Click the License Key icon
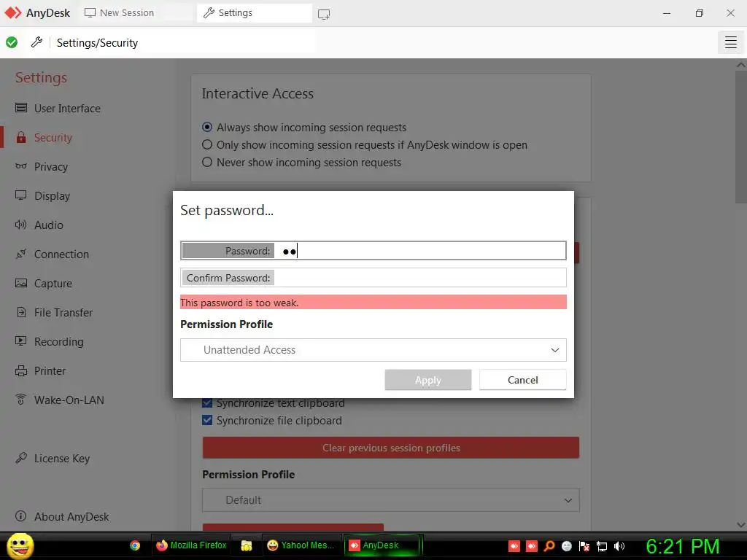 pos(21,458)
